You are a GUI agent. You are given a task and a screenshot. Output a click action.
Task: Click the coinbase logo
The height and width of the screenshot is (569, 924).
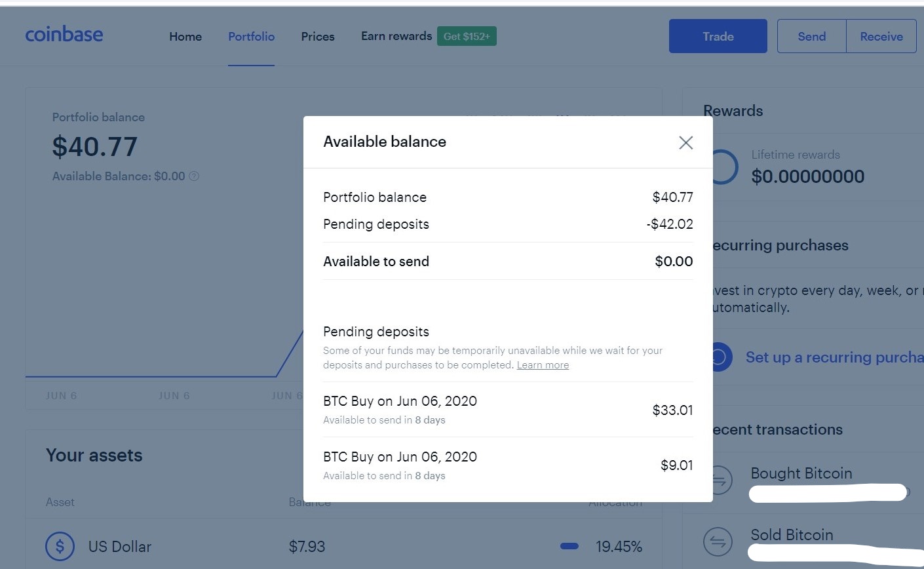point(64,34)
